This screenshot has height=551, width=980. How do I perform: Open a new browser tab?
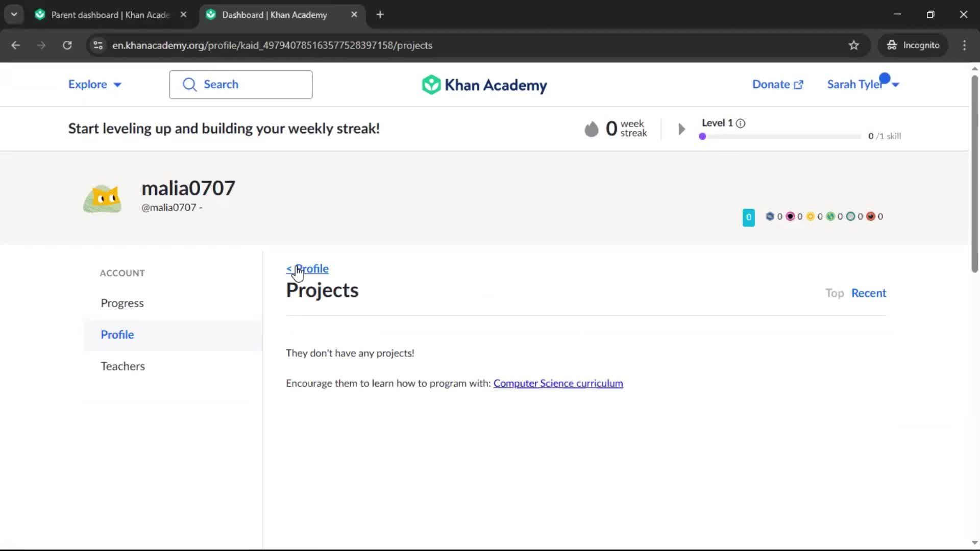tap(380, 15)
